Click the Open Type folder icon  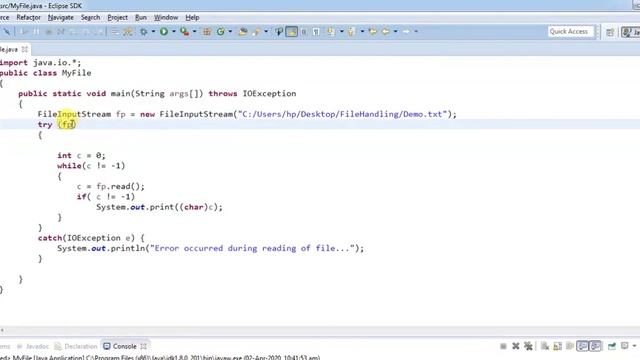point(243,31)
